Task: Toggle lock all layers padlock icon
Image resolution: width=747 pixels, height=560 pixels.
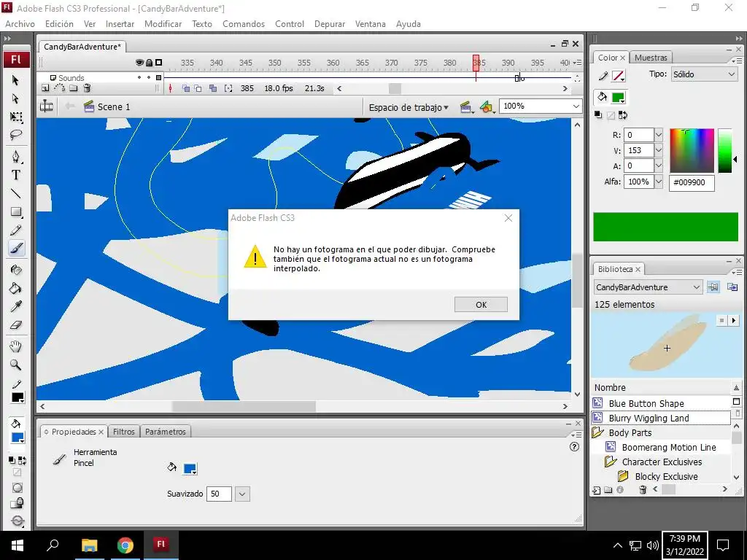Action: pos(149,63)
